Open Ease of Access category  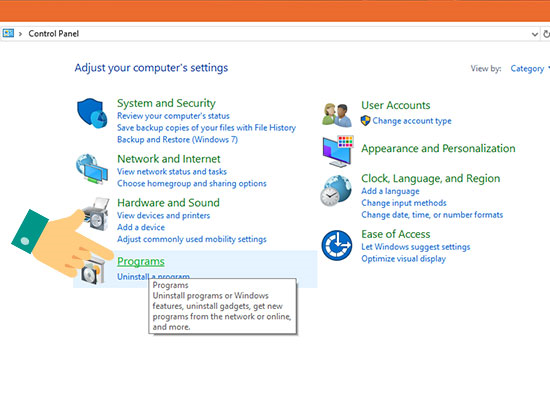(x=396, y=234)
